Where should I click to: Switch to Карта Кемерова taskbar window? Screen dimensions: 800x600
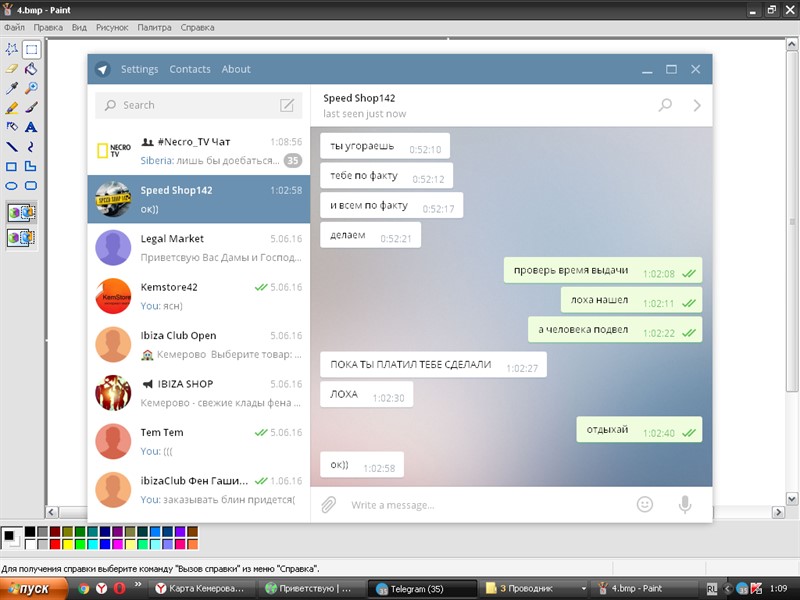click(x=202, y=589)
